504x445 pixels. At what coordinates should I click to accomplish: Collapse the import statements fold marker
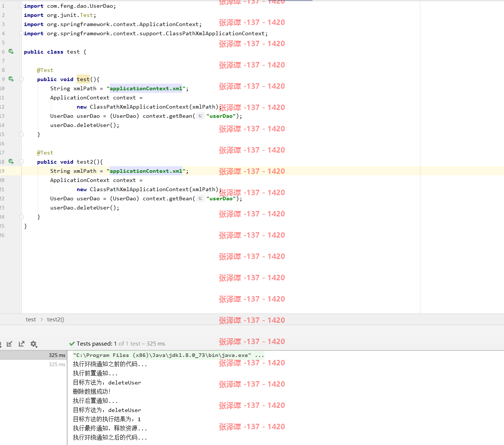coord(21,6)
